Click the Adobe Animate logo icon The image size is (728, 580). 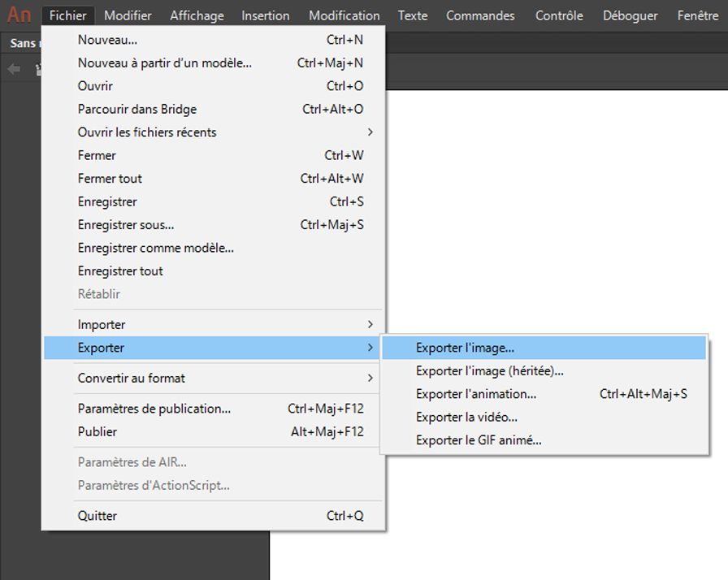(18, 13)
